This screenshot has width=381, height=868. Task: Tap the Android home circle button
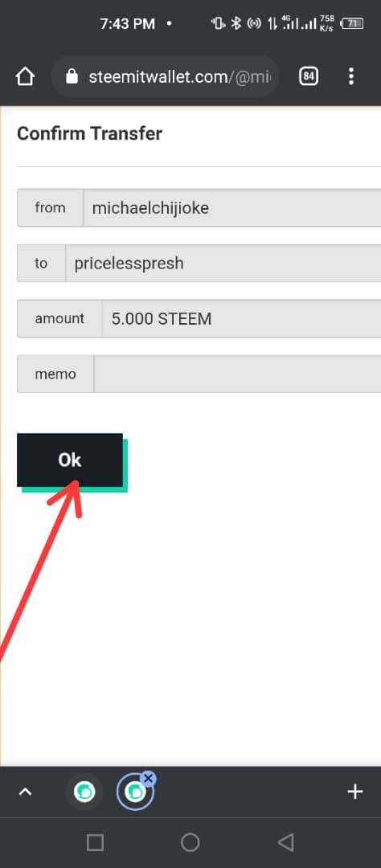tap(190, 842)
